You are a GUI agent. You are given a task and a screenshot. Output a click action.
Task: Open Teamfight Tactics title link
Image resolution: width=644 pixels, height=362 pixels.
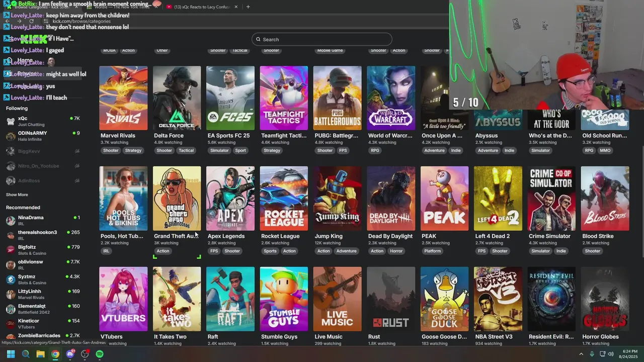[x=284, y=136]
